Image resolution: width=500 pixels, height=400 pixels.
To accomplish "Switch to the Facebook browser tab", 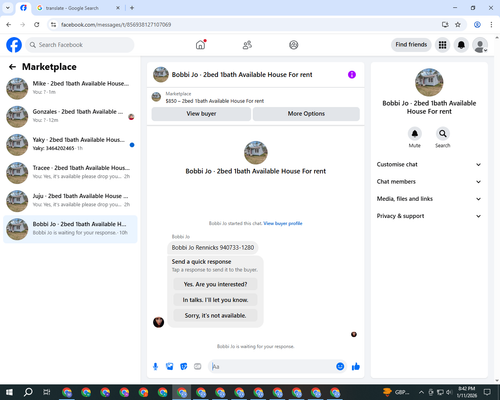I will click(23, 8).
